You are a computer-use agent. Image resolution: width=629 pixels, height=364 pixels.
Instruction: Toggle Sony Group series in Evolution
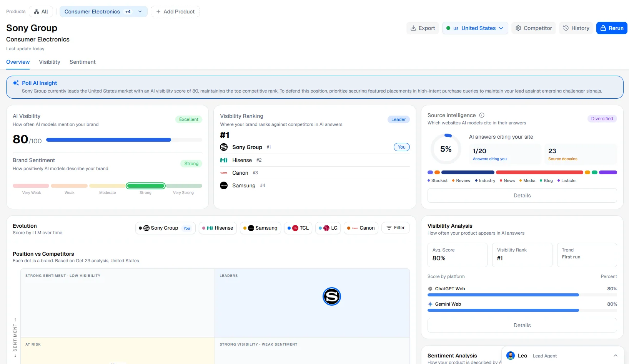pyautogui.click(x=165, y=228)
